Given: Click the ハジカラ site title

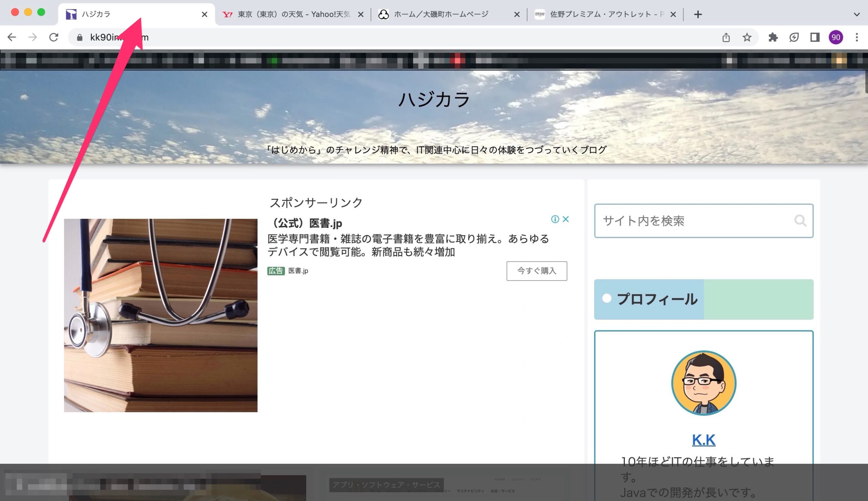Looking at the screenshot, I should coord(434,100).
